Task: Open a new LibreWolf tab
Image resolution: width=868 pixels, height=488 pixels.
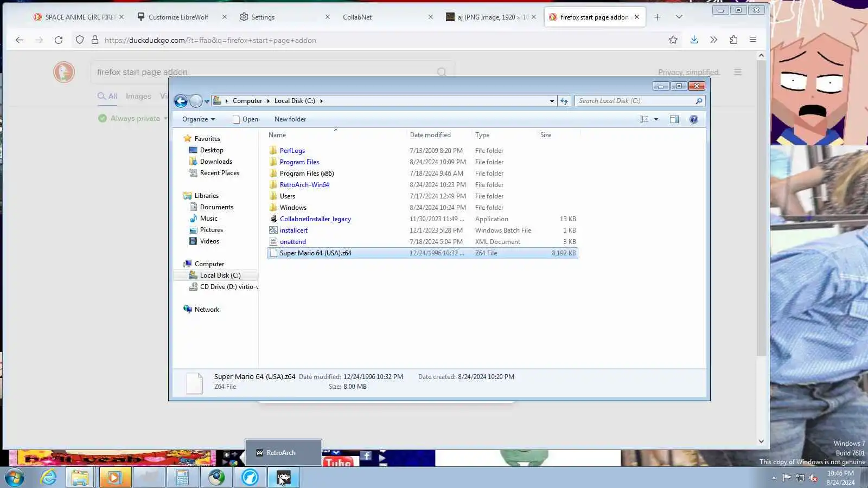Action: click(x=657, y=17)
